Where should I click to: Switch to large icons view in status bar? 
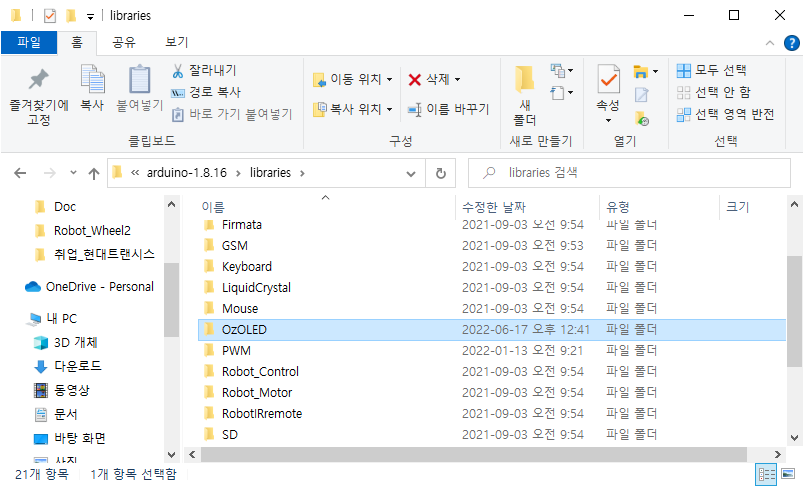click(x=788, y=474)
